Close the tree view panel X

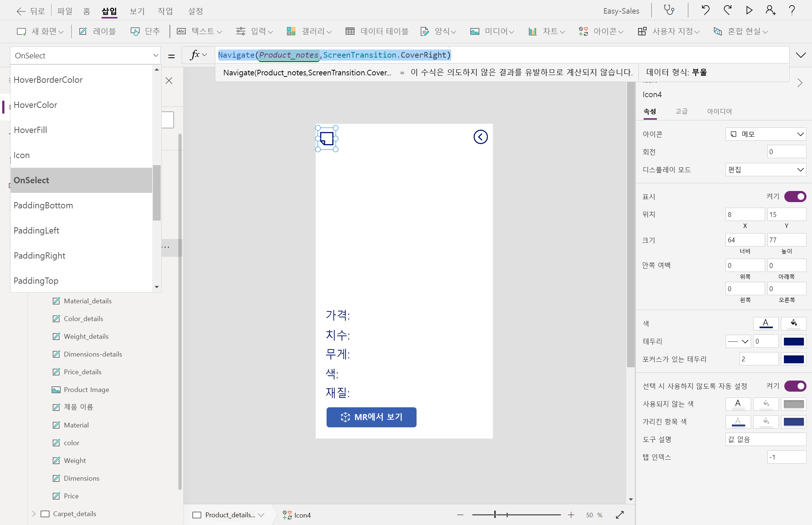click(x=169, y=81)
